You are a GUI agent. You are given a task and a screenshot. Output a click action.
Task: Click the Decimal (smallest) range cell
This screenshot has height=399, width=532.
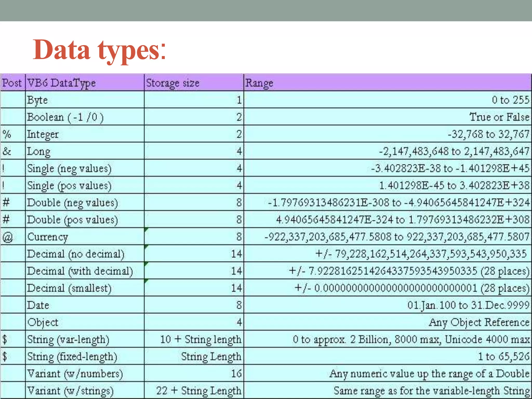point(388,288)
